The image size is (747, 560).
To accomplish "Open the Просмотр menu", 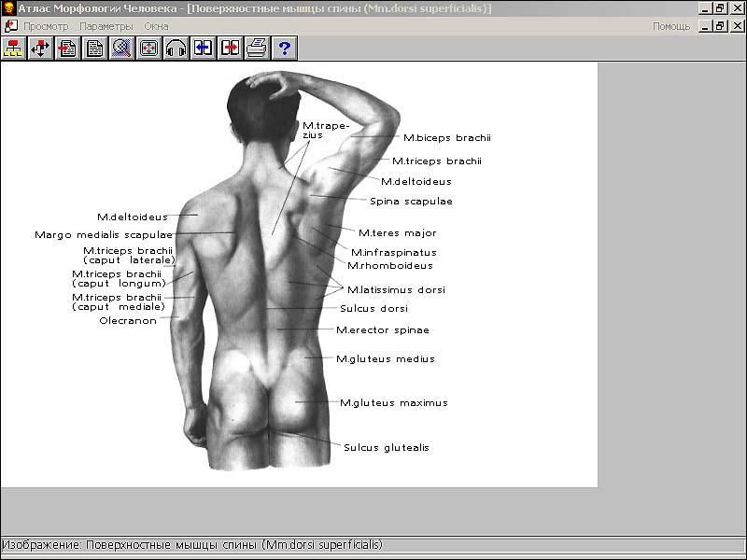I will pyautogui.click(x=46, y=26).
